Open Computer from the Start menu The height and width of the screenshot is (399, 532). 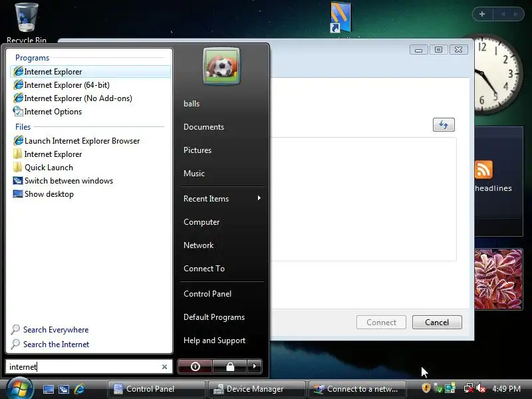201,222
